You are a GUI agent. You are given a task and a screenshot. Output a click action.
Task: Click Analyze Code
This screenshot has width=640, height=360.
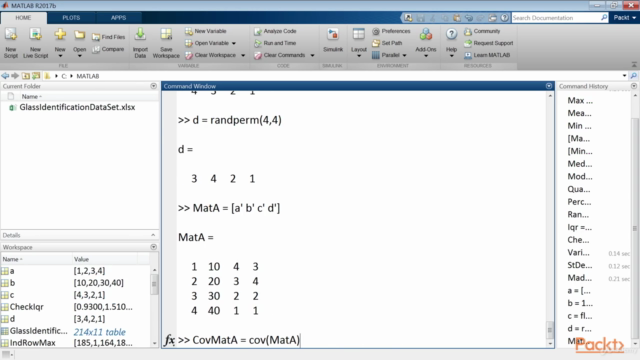click(275, 31)
